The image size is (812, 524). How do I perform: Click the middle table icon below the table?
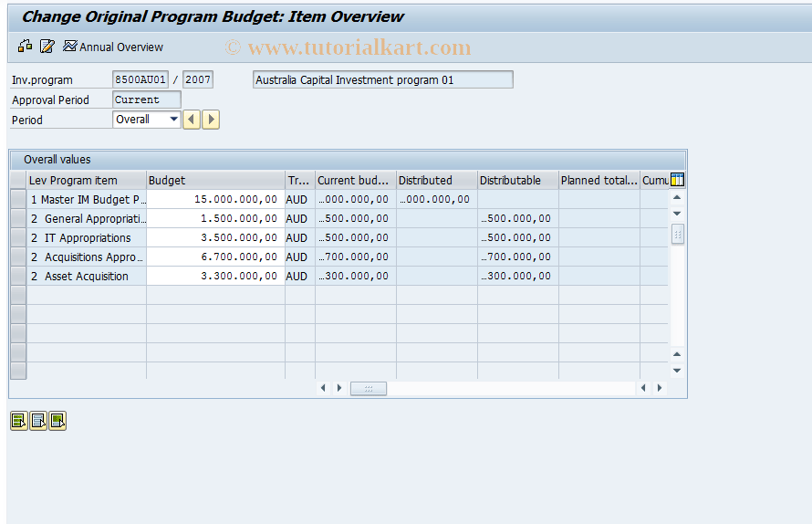point(38,420)
